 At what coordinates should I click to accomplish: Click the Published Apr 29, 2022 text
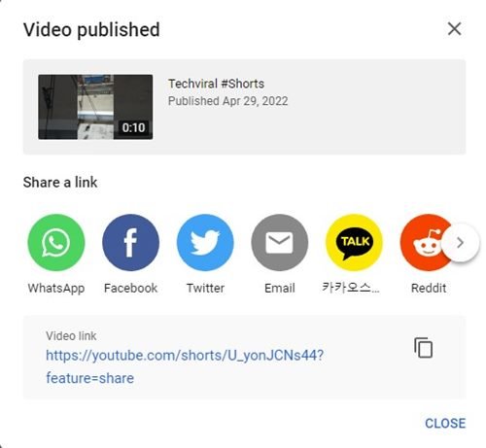click(227, 101)
